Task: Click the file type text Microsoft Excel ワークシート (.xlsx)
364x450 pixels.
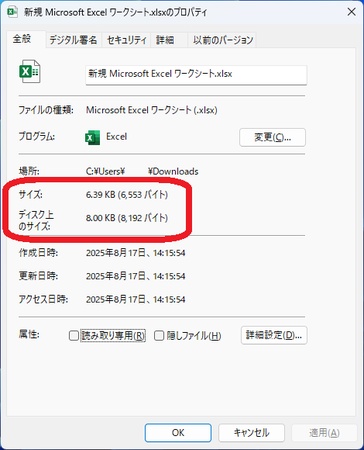Action: coord(152,110)
